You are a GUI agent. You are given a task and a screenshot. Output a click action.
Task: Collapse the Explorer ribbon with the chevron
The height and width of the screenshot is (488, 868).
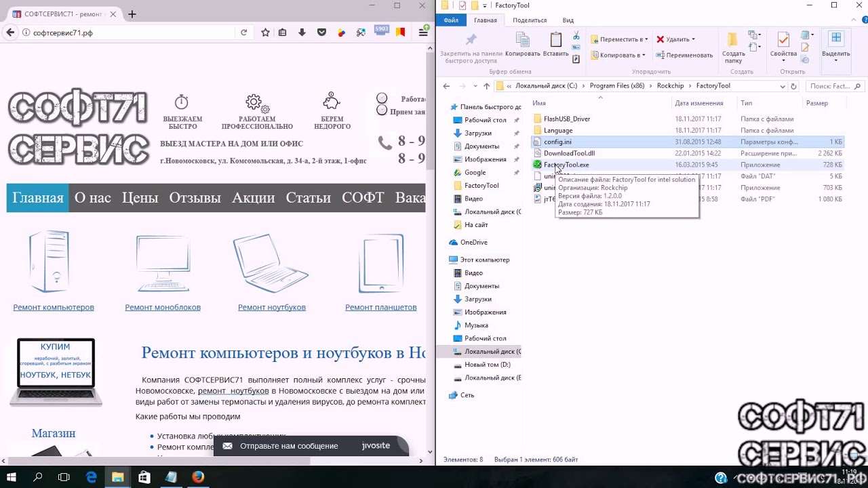[x=852, y=20]
